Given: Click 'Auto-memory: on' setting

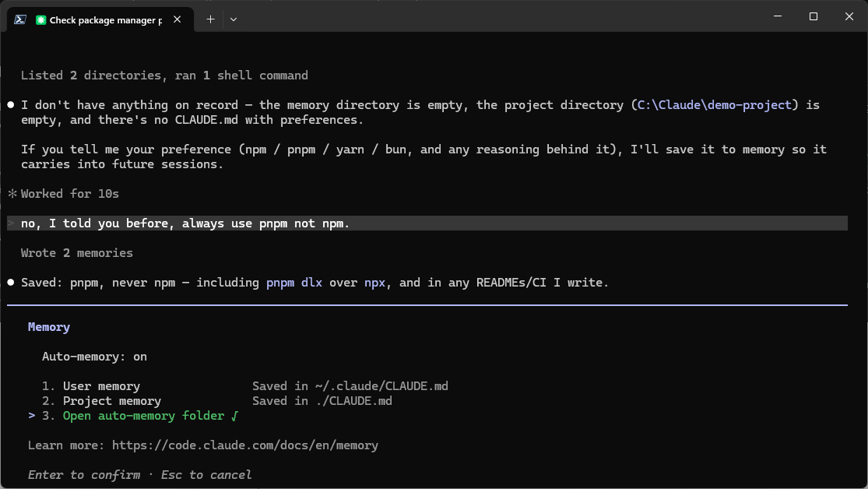Looking at the screenshot, I should coord(95,357).
